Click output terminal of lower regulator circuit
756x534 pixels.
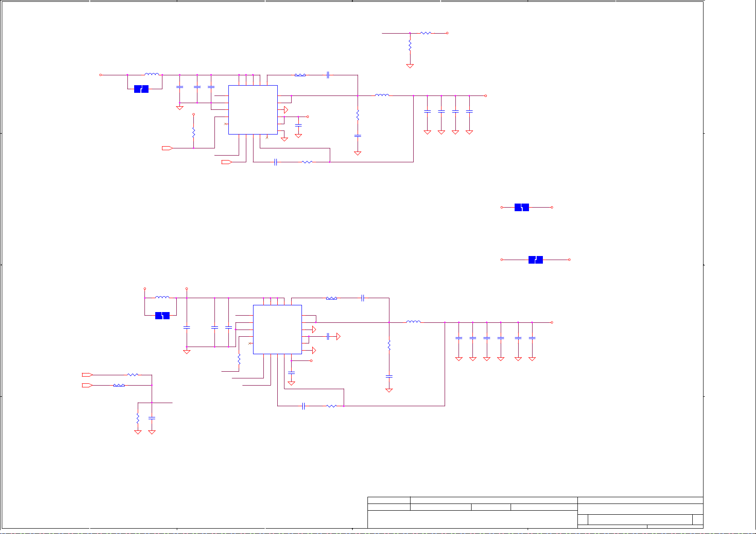[552, 322]
